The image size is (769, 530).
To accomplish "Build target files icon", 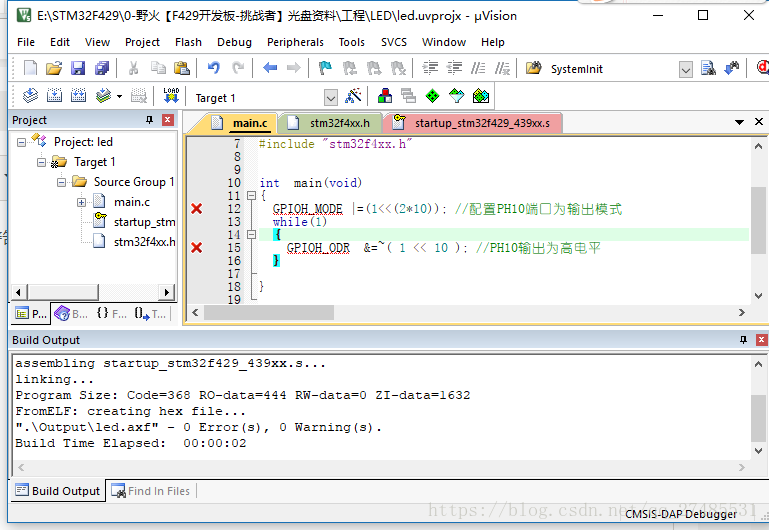I will [x=54, y=96].
